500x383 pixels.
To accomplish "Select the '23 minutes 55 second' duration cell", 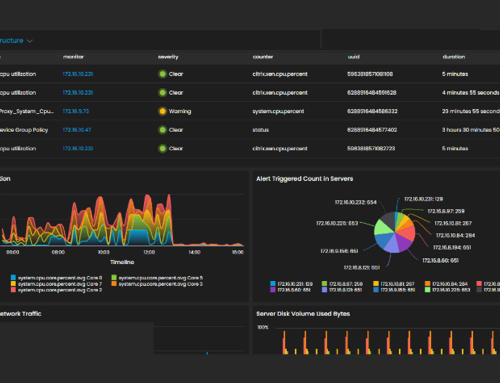I will (471, 111).
